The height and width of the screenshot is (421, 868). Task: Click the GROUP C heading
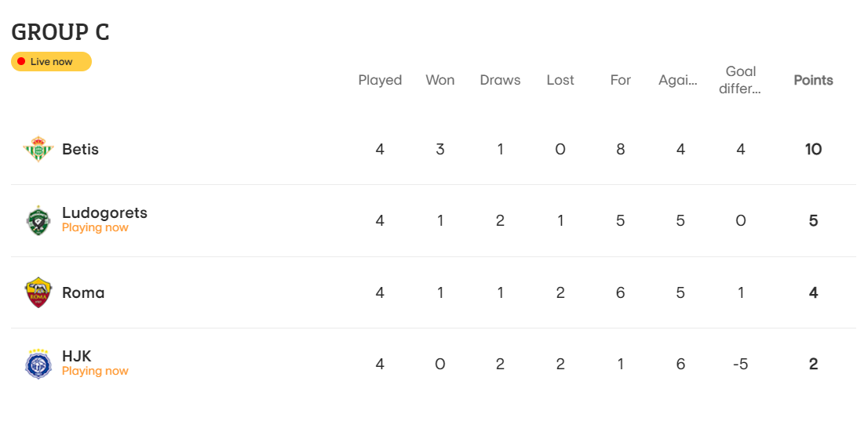click(x=60, y=33)
